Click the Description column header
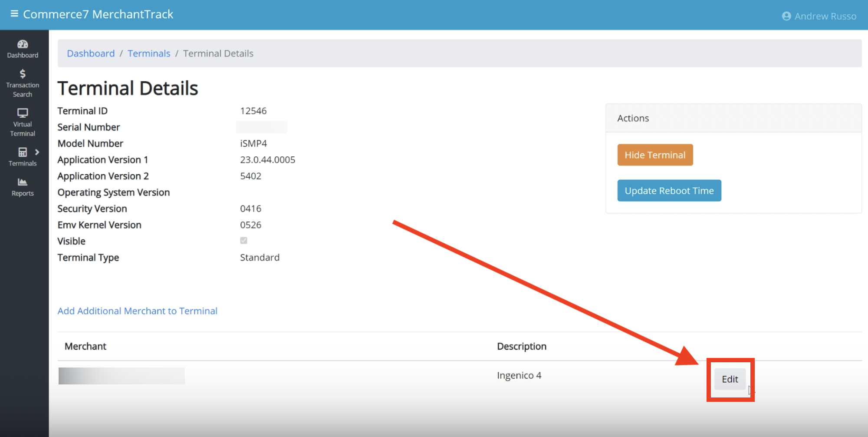Screen dimensions: 868x437 [521, 346]
